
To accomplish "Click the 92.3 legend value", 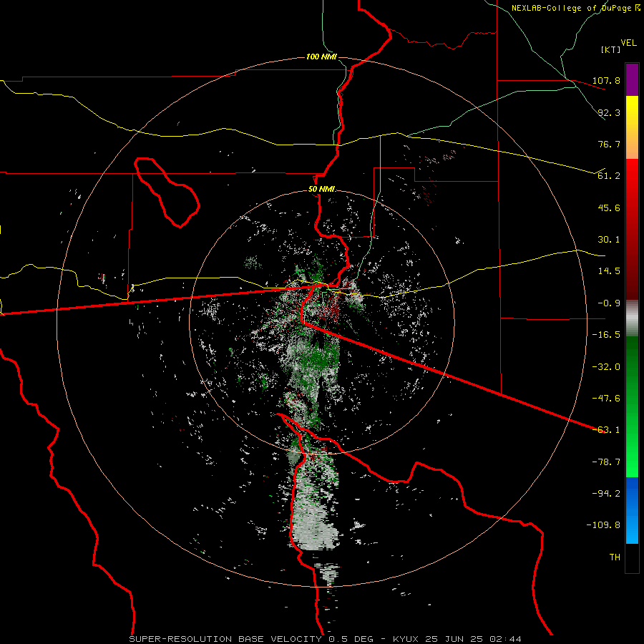I will tap(609, 112).
